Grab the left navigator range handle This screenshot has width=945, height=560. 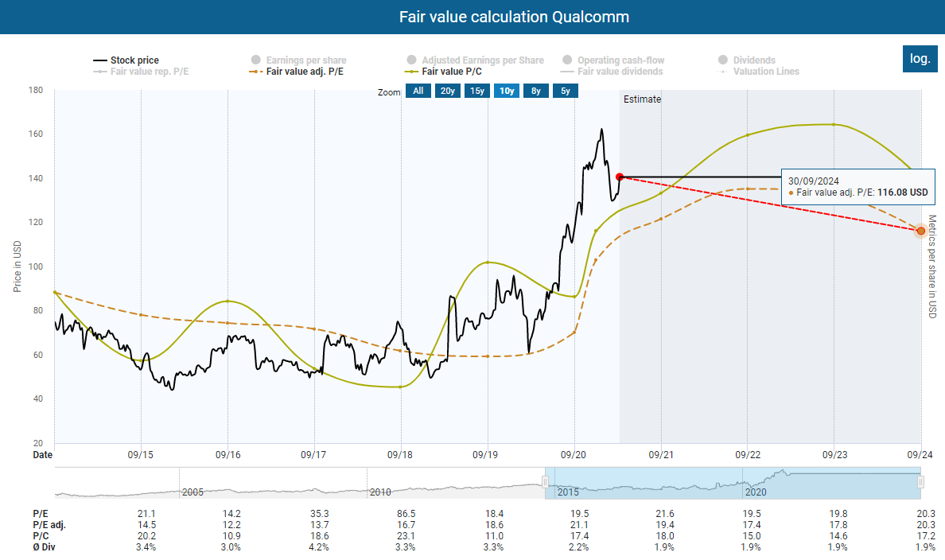pos(545,482)
